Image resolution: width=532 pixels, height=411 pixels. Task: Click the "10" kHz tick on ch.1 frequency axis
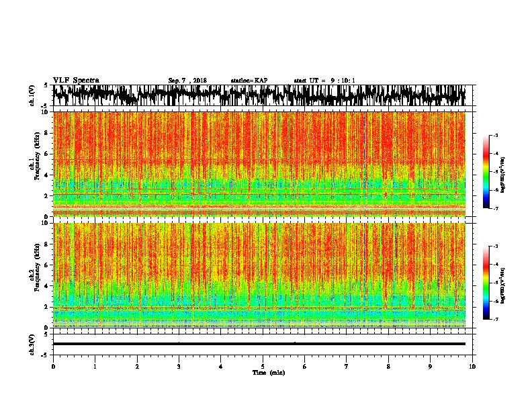46,112
